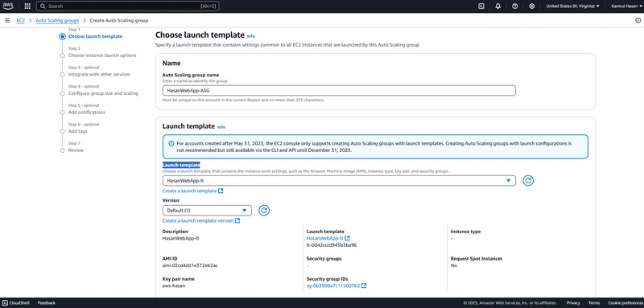Click the search magnifier icon
Image resolution: width=644 pixels, height=308 pixels.
(x=43, y=6)
